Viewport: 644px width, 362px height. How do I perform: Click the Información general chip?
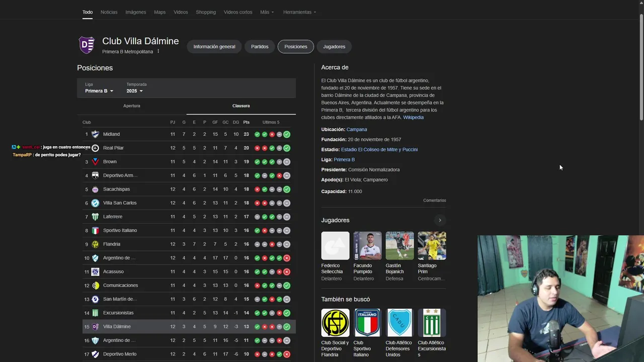coord(214,47)
